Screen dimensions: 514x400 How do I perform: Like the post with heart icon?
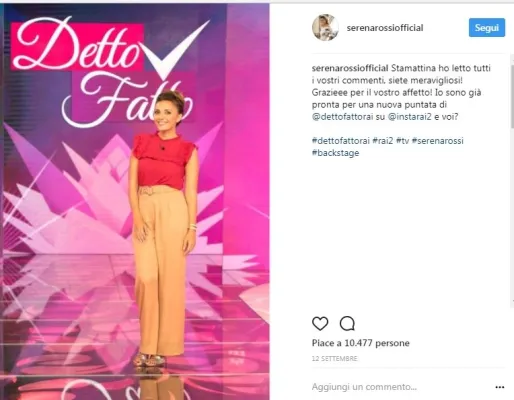[320, 323]
